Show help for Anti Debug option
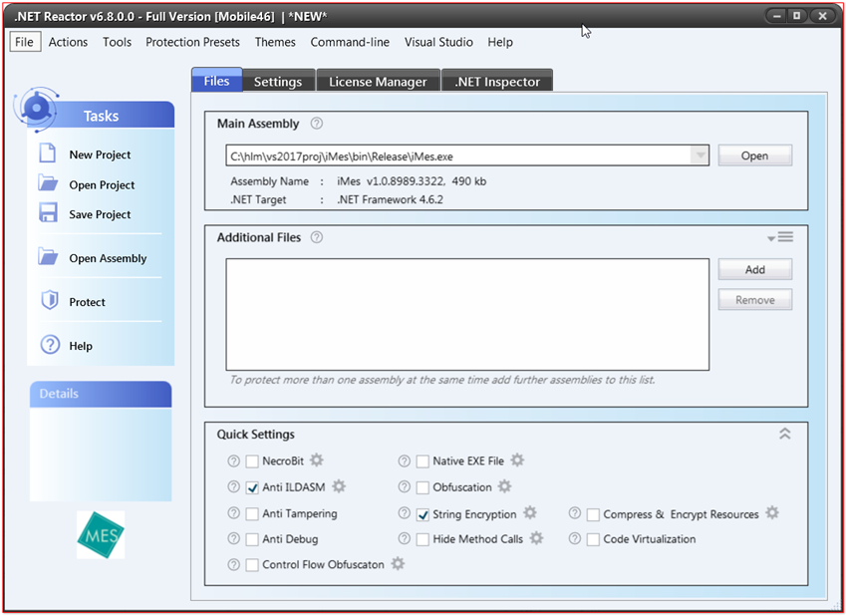Viewport: 847px width, 616px height. 233,538
